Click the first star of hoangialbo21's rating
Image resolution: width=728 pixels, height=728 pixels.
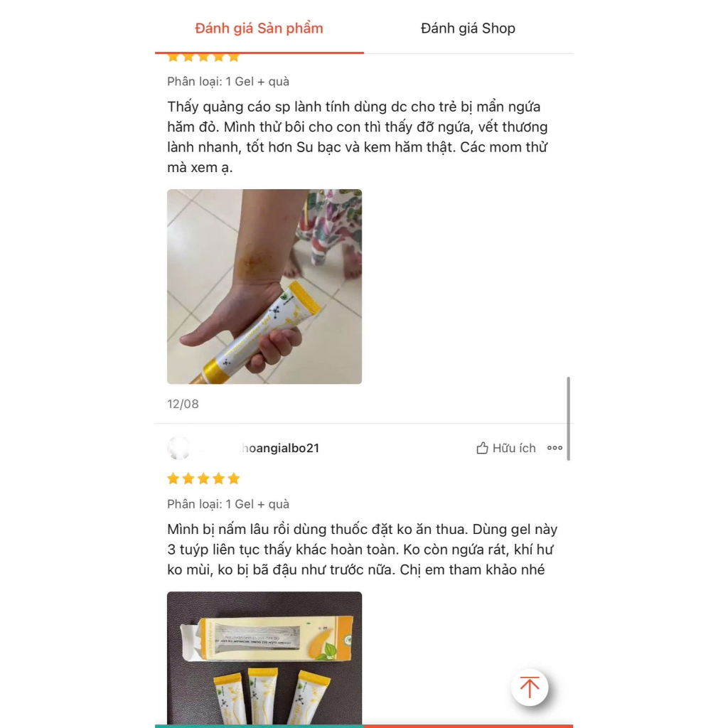(173, 478)
